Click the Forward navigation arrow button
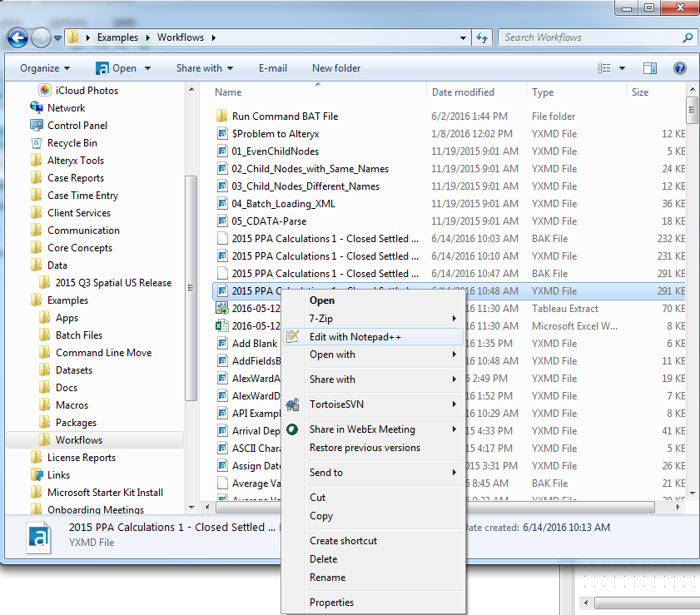This screenshot has height=615, width=700. click(41, 38)
